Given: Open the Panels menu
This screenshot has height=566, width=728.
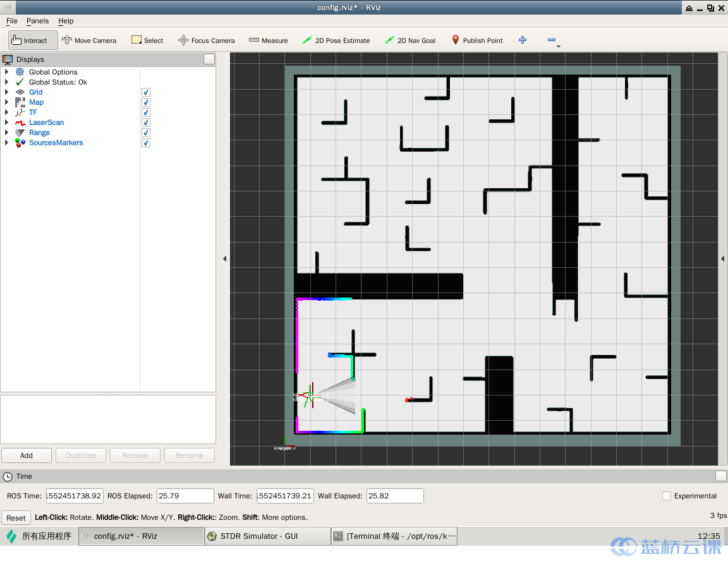Looking at the screenshot, I should 37,21.
